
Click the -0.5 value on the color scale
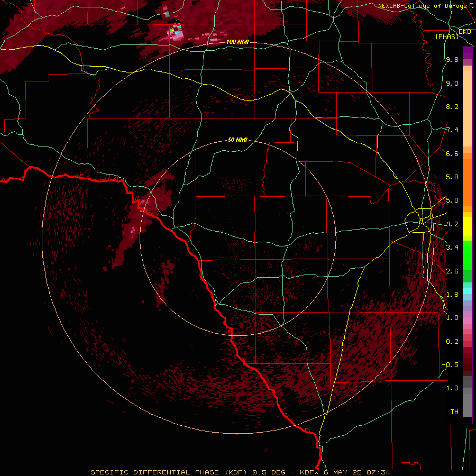coord(450,364)
